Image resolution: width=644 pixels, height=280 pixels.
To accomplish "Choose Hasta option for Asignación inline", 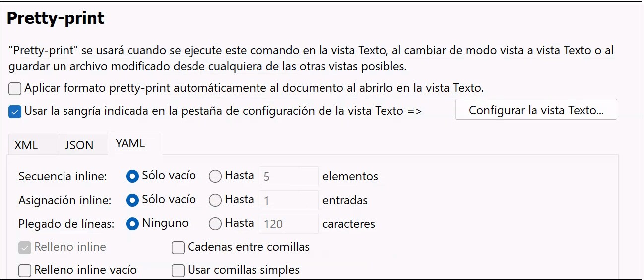I will point(215,200).
